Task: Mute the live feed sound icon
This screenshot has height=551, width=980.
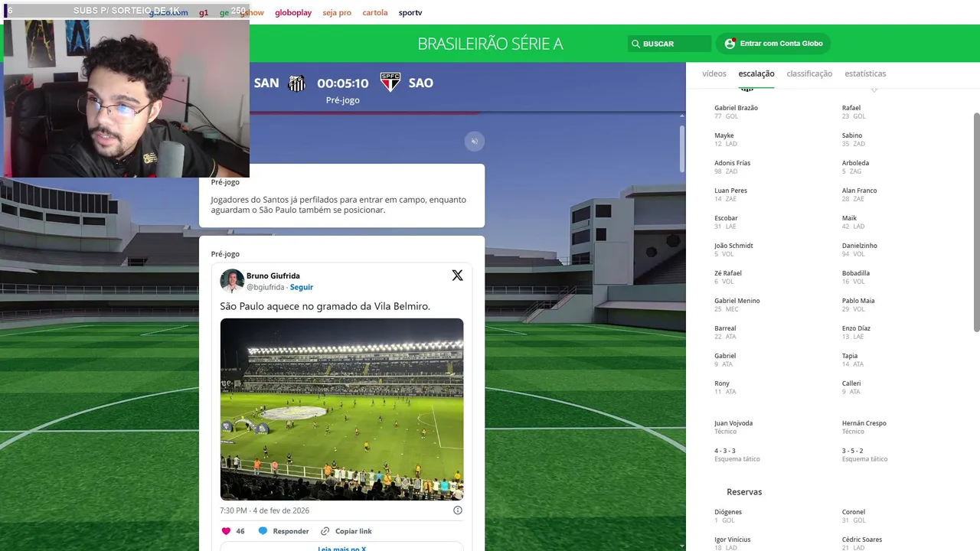Action: (x=475, y=142)
